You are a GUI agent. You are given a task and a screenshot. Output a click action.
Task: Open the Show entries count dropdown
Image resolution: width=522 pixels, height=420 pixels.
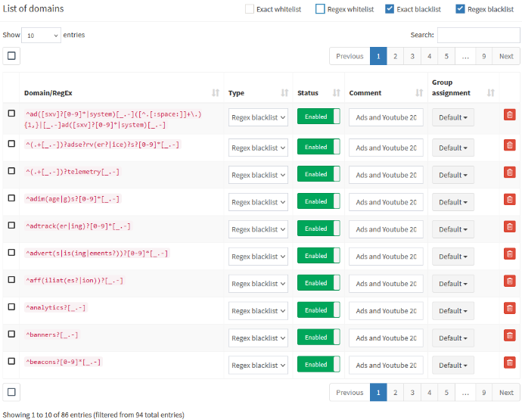click(41, 36)
